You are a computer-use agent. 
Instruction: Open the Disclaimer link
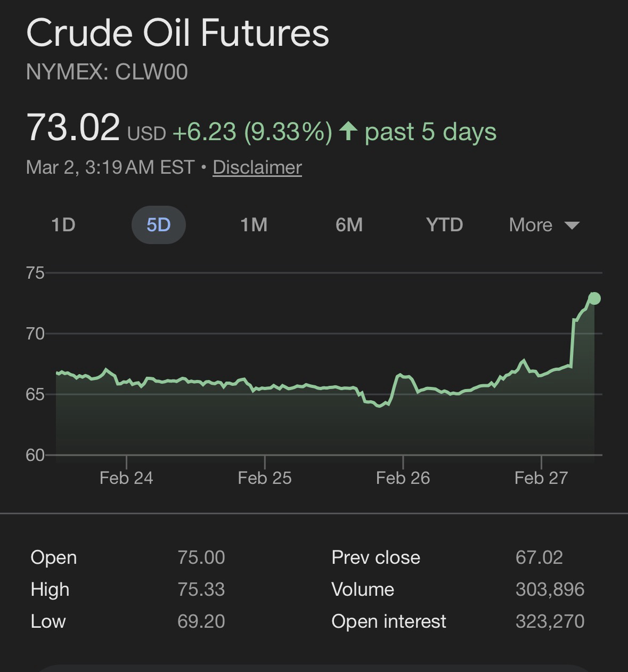click(x=257, y=167)
